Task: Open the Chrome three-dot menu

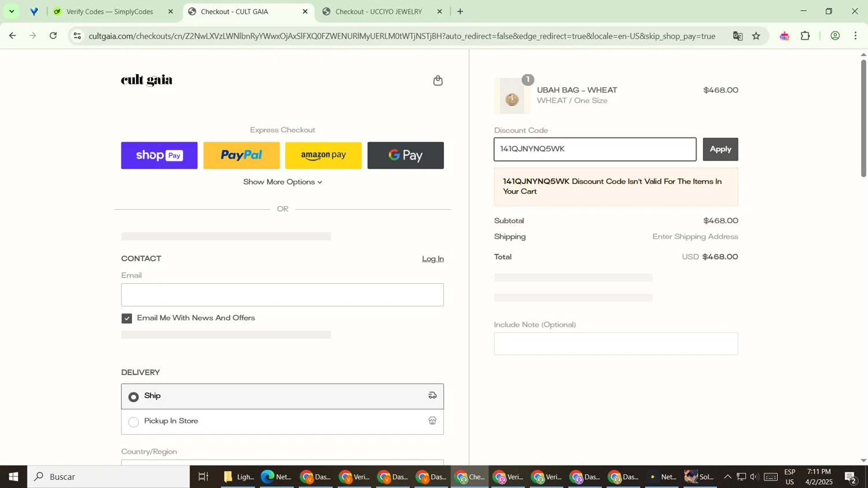Action: click(x=856, y=36)
